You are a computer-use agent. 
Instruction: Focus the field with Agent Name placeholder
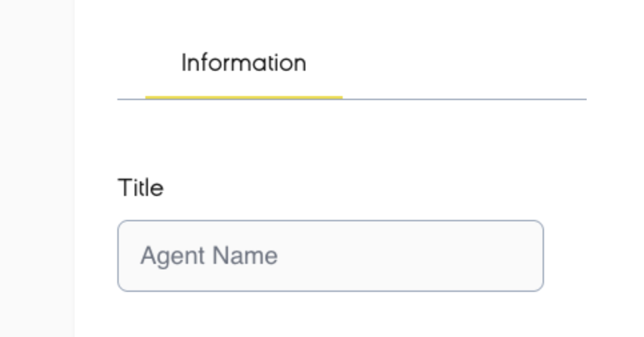pos(330,256)
